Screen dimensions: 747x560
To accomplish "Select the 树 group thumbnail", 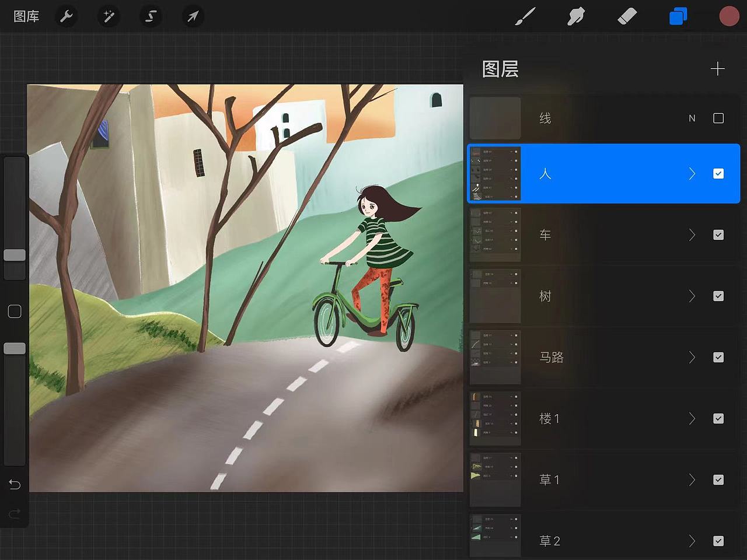I will [495, 296].
